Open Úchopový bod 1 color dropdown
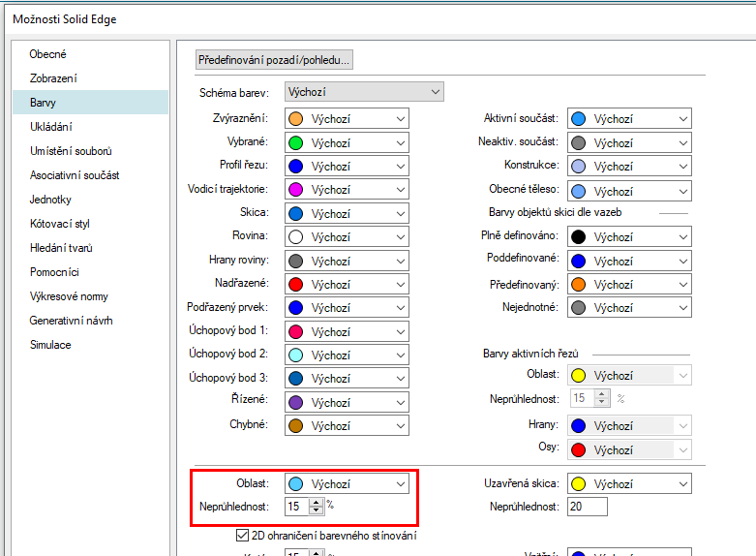 [347, 331]
